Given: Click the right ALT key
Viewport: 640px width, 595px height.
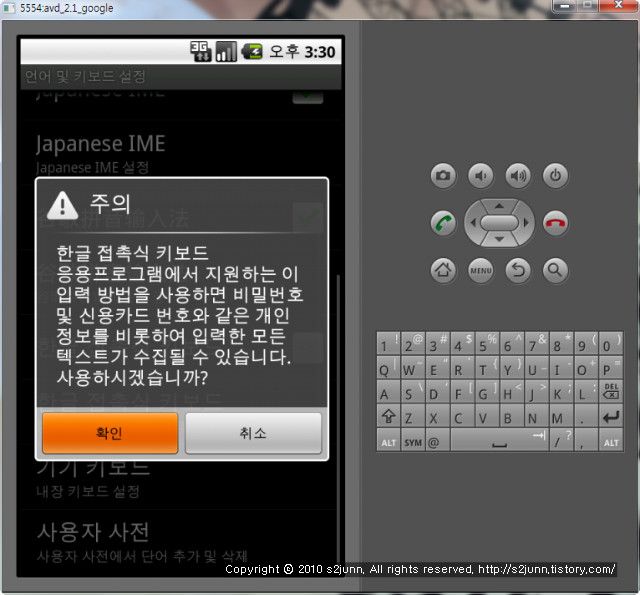Looking at the screenshot, I should pos(611,442).
